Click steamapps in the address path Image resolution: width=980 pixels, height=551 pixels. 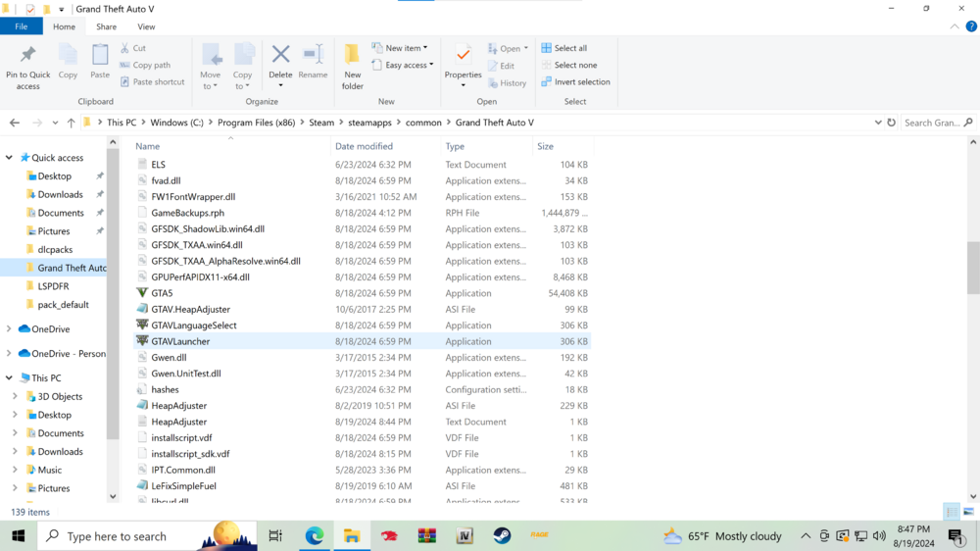pos(370,123)
